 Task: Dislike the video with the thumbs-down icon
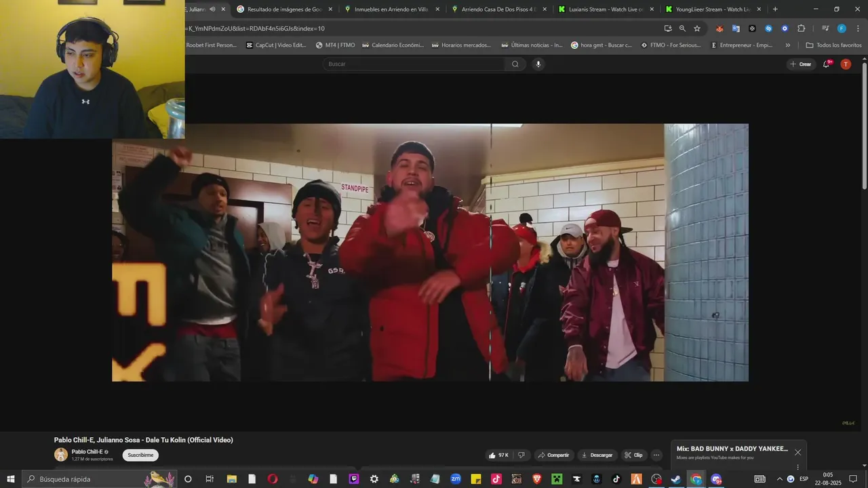[x=521, y=455]
